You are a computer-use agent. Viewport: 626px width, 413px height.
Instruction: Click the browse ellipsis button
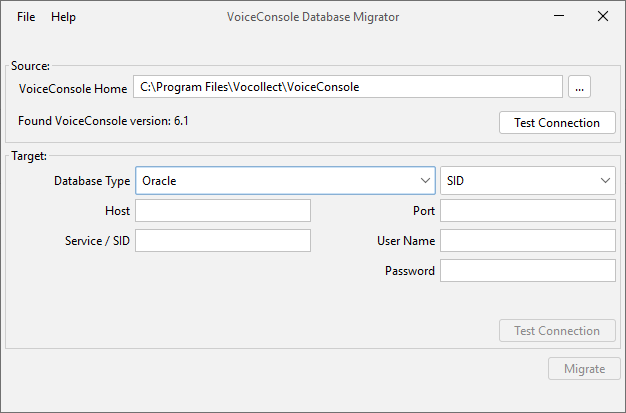[580, 87]
